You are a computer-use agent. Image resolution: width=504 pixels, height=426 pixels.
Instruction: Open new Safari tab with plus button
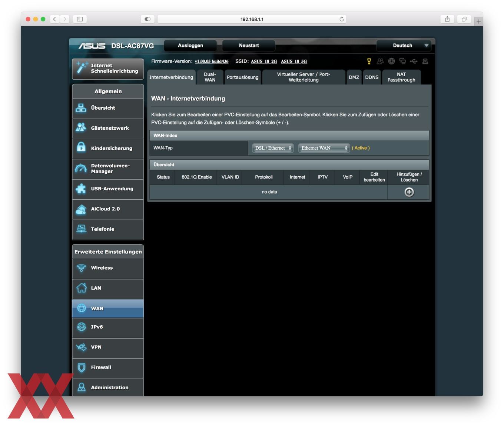tap(478, 21)
